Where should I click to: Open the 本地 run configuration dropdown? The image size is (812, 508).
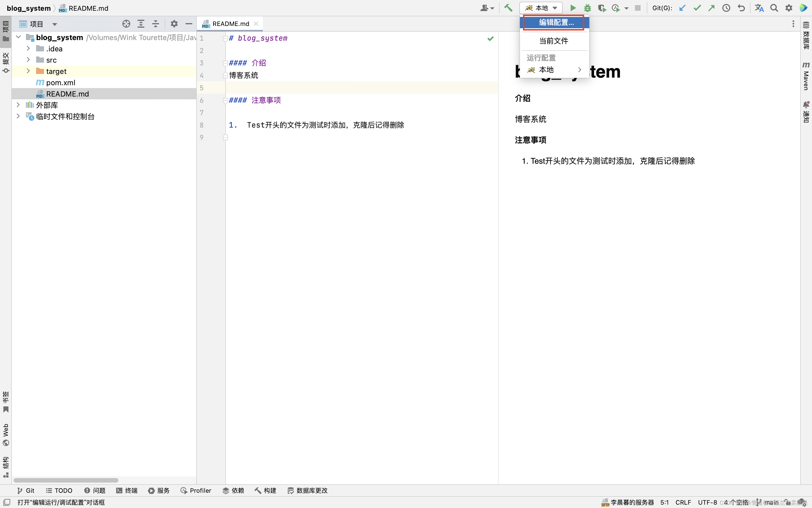pos(541,8)
